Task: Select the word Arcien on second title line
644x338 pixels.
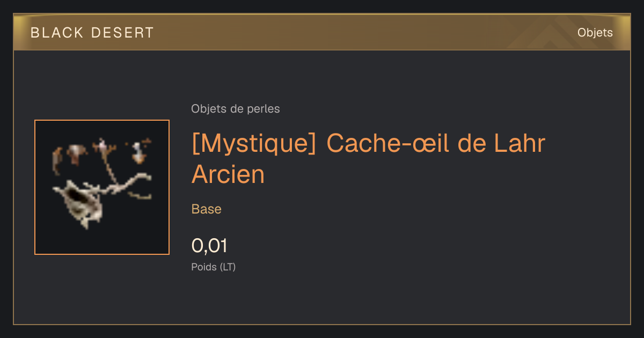Action: click(x=228, y=174)
